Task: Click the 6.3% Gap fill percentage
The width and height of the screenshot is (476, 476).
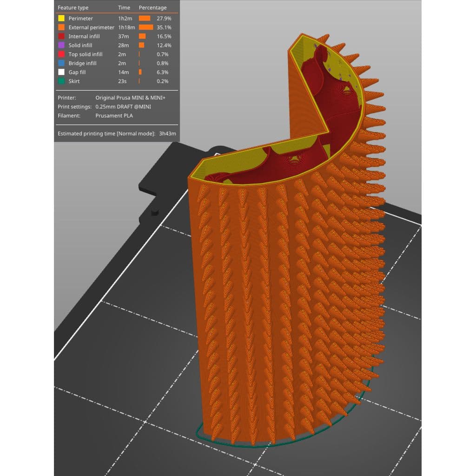Action: pyautogui.click(x=162, y=72)
